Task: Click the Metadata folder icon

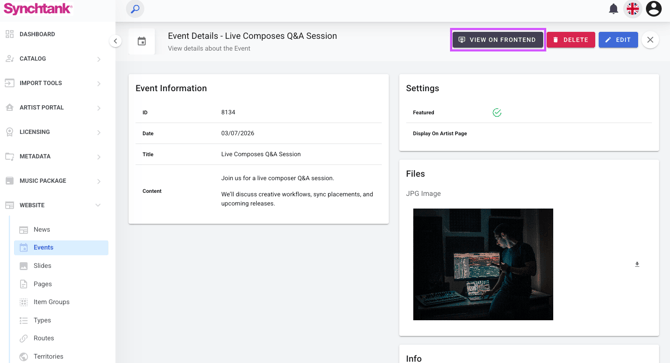Action: click(9, 156)
